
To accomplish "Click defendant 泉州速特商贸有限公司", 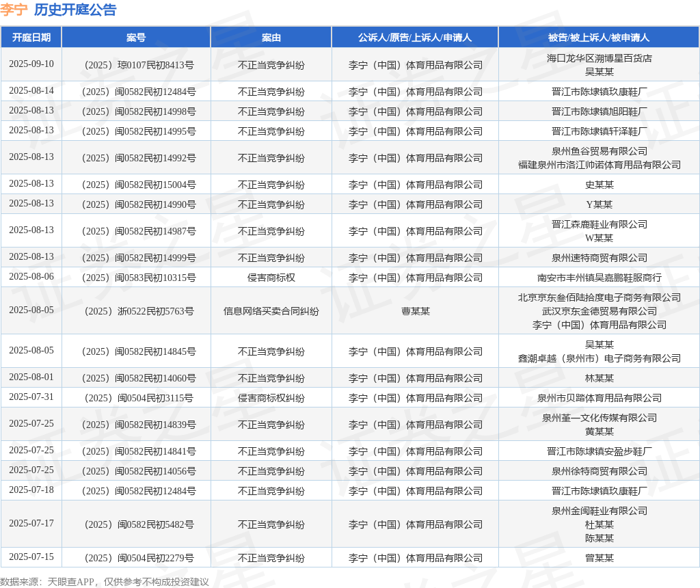I will [x=599, y=258].
